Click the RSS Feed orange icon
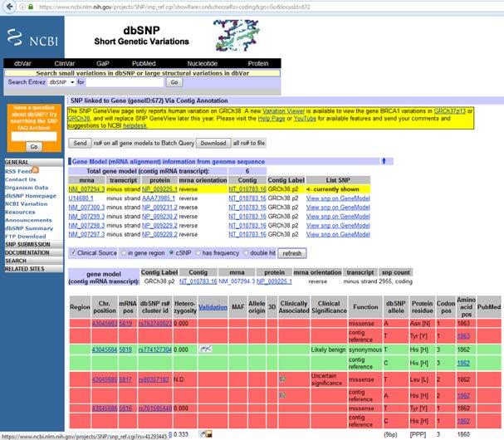The height and width of the screenshot is (440, 504). pyautogui.click(x=36, y=170)
